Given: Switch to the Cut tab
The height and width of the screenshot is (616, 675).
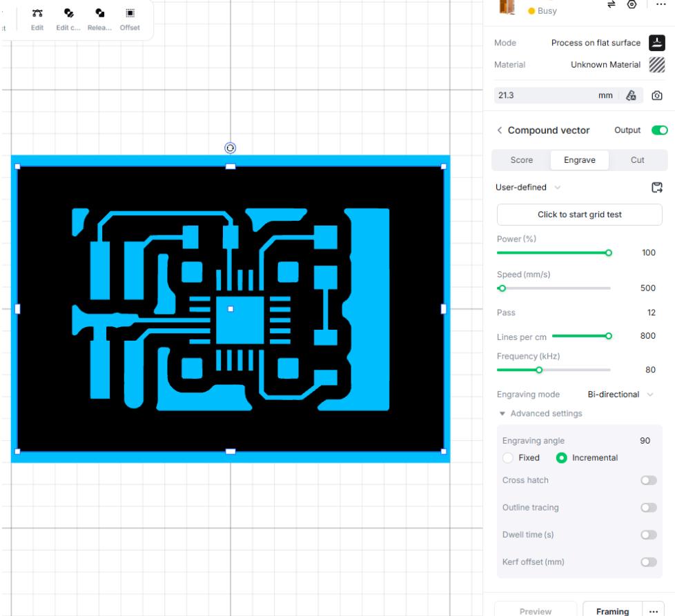Looking at the screenshot, I should click(637, 160).
